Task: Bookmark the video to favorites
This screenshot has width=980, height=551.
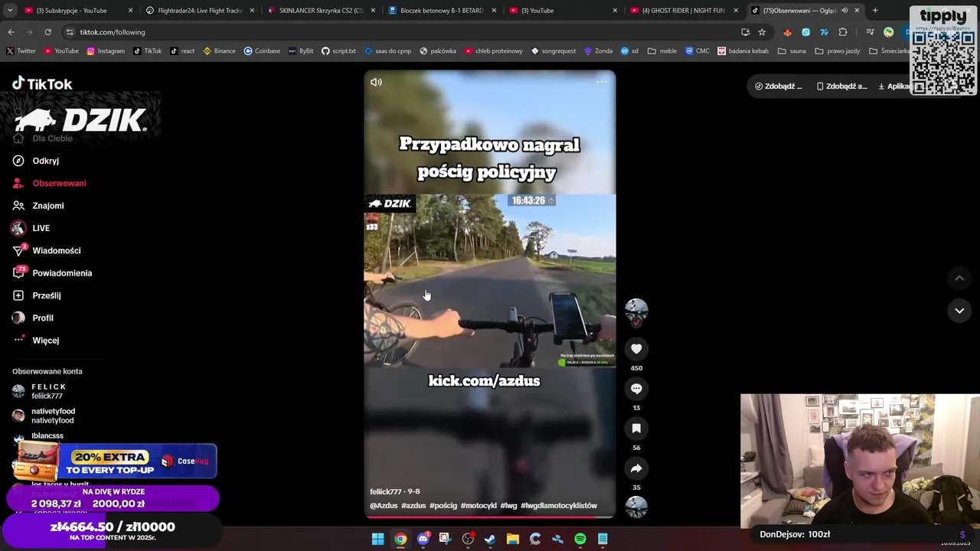Action: coord(636,429)
